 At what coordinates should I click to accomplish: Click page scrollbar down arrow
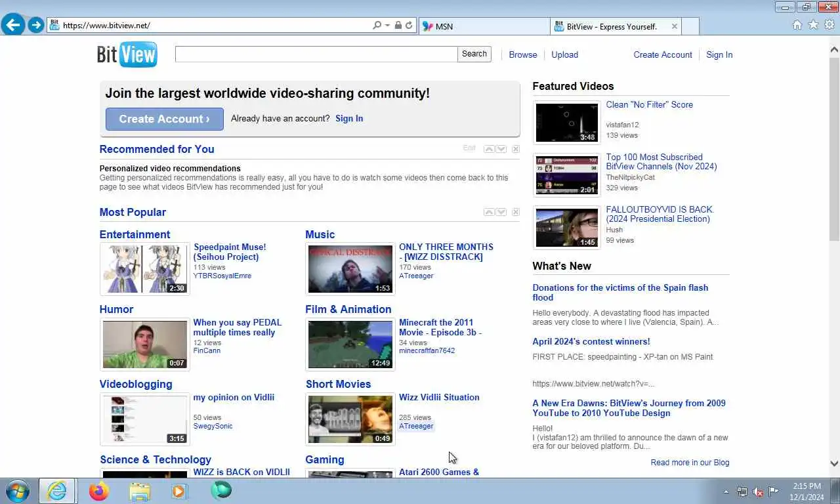click(x=835, y=463)
